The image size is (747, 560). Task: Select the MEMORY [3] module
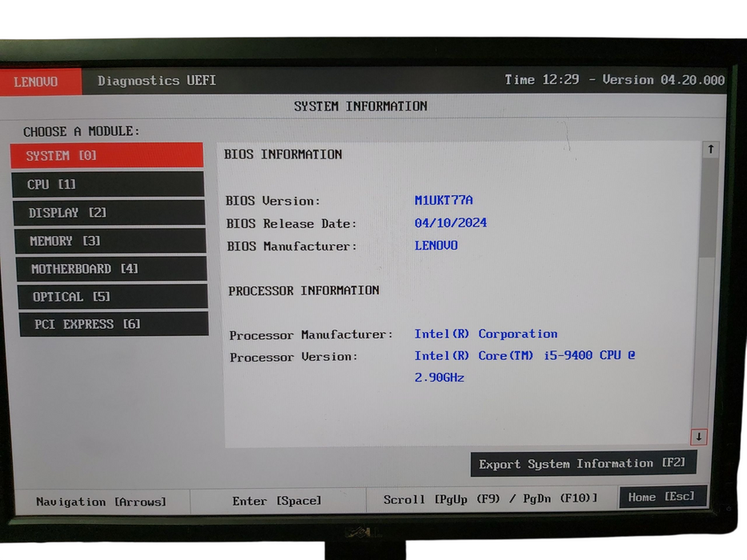(110, 241)
